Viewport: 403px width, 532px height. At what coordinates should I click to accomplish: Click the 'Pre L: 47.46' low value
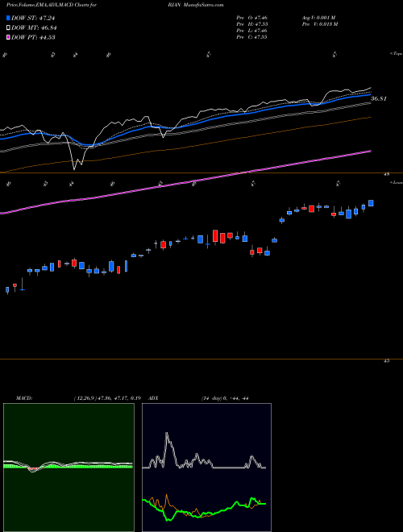click(252, 30)
